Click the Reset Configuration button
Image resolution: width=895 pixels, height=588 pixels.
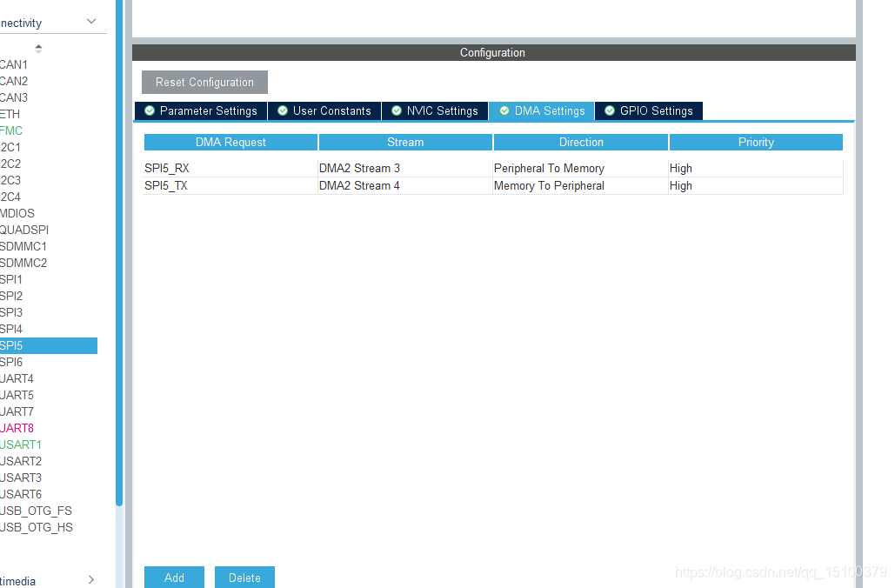204,83
